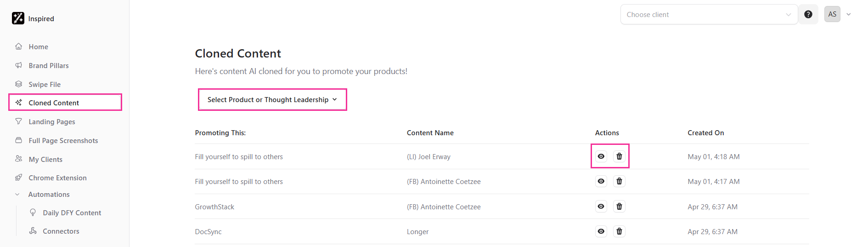Click the Swipe File layers icon
The image size is (868, 247).
(19, 84)
